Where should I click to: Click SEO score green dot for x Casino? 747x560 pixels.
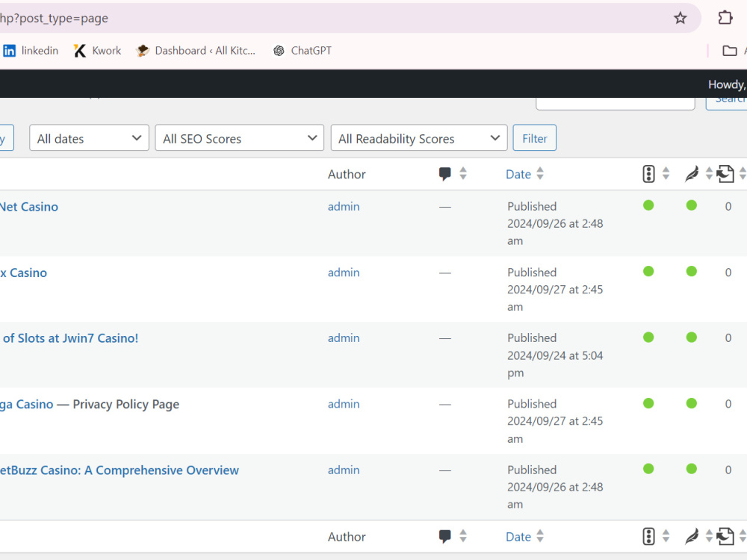click(648, 272)
